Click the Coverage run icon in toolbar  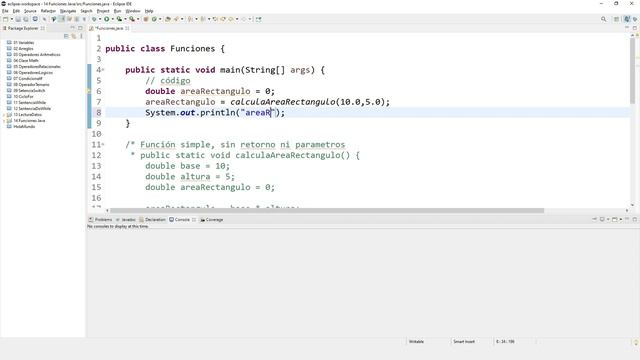click(119, 19)
